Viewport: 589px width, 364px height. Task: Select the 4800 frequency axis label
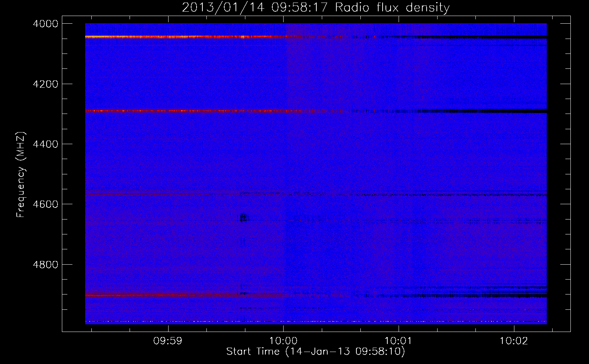click(x=46, y=264)
